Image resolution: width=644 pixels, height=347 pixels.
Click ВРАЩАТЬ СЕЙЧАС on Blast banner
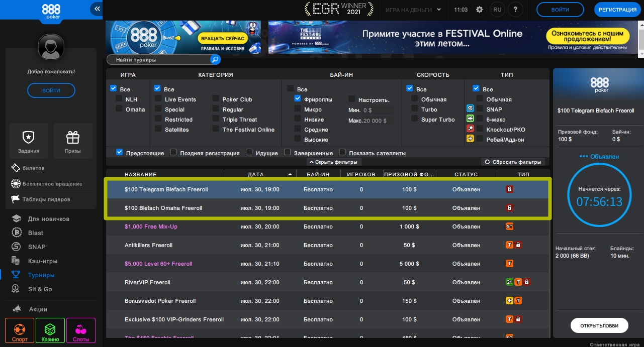(222, 38)
